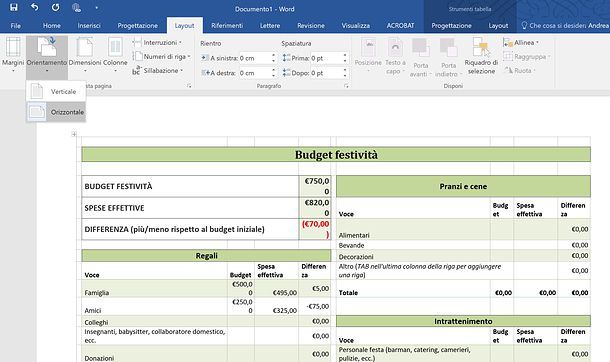Click the Save icon in title bar

(x=14, y=7)
